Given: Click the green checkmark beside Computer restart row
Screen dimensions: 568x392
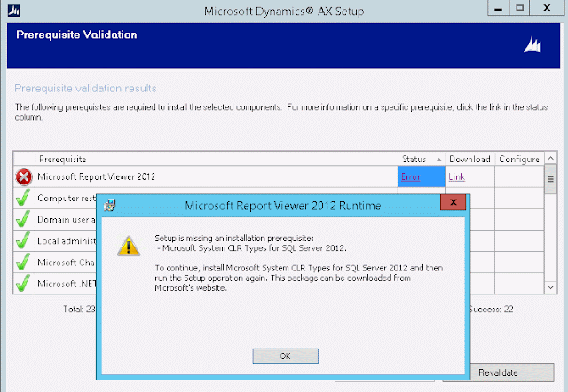Looking at the screenshot, I should tap(23, 198).
